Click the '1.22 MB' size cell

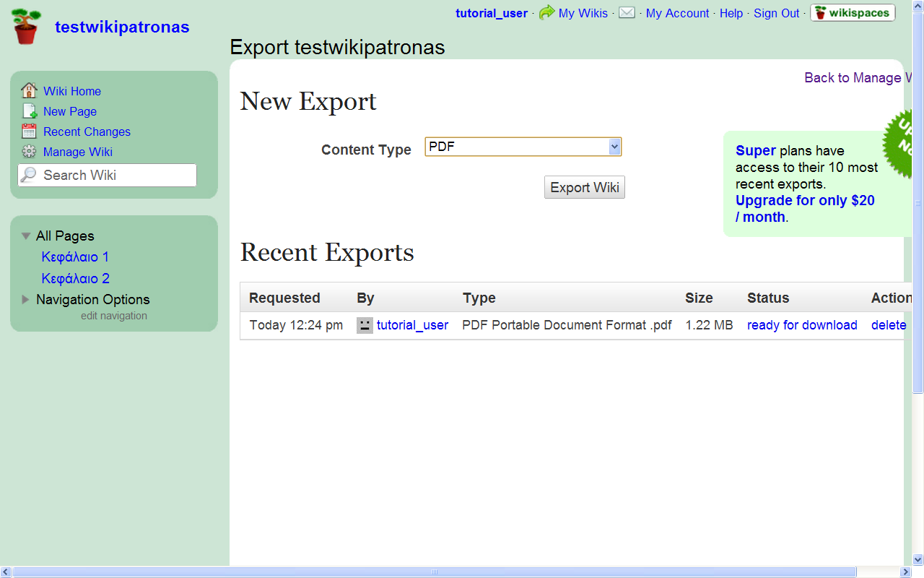[709, 325]
